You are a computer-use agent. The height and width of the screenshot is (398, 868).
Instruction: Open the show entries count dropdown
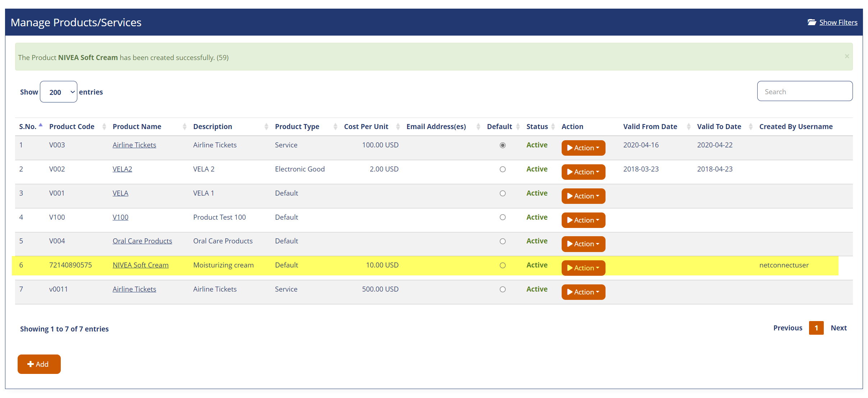coord(59,92)
